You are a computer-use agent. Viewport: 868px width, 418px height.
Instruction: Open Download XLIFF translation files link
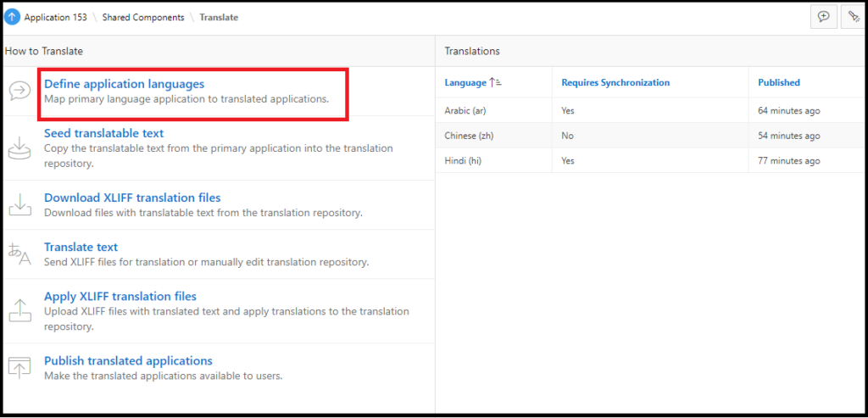132,198
